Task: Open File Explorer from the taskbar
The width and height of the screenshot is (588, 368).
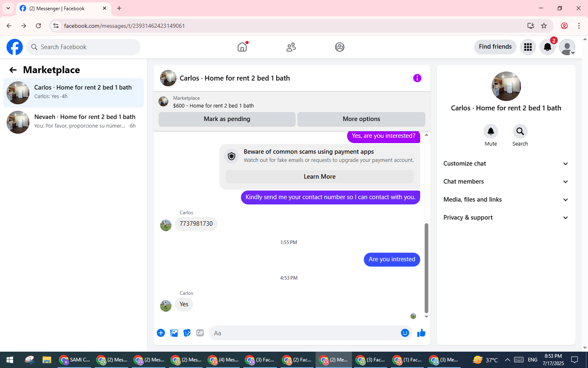Action: click(47, 360)
